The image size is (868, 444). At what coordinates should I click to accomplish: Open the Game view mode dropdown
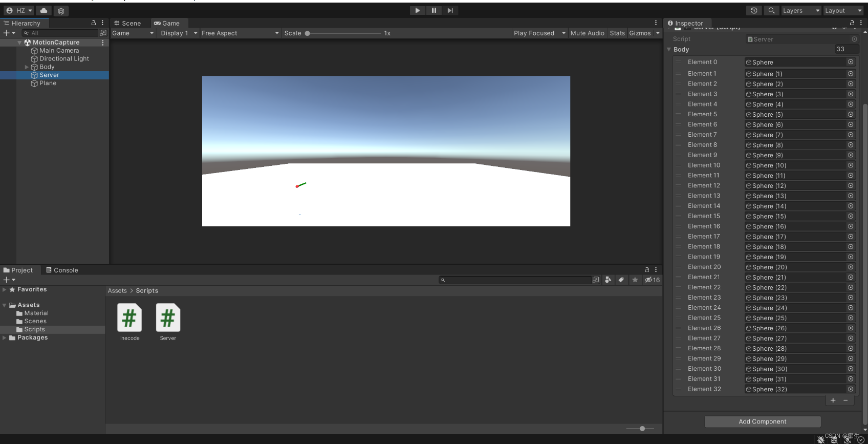coord(133,33)
